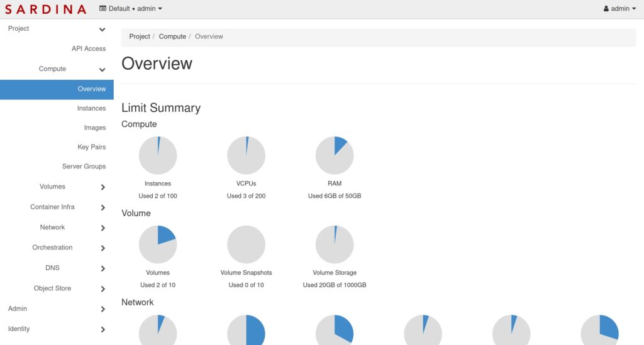Click the 'Used 0 of 10' text
The height and width of the screenshot is (345, 644).
coord(246,285)
